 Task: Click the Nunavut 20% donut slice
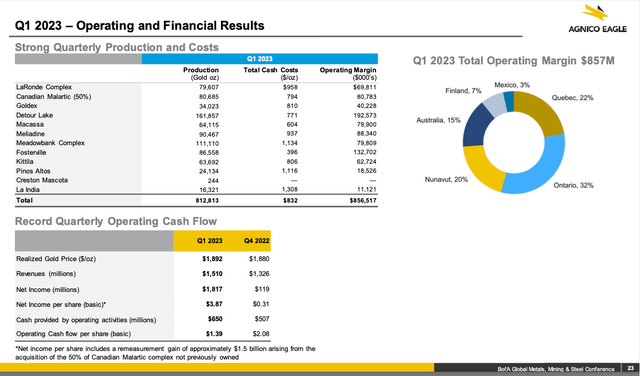click(x=481, y=168)
